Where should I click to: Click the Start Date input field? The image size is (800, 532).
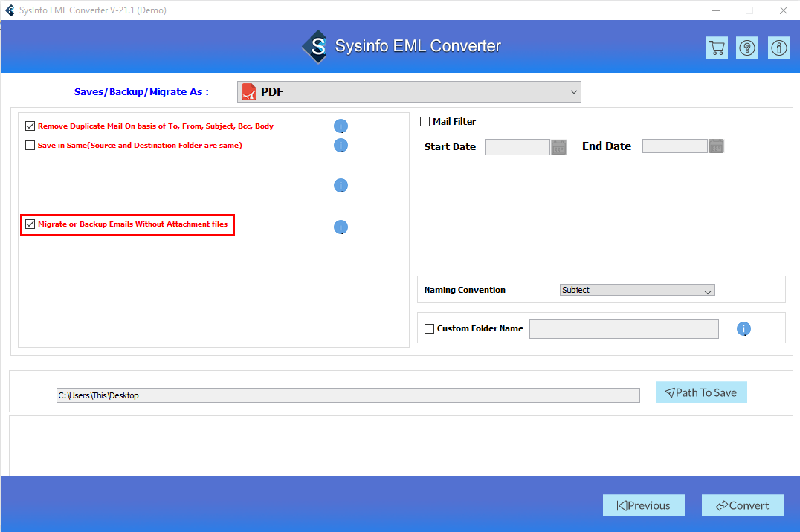click(517, 147)
